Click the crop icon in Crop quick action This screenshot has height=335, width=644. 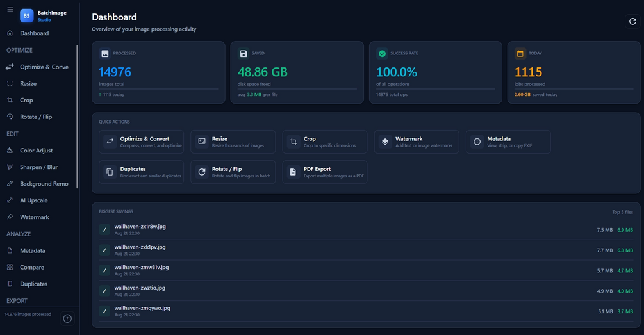click(293, 142)
